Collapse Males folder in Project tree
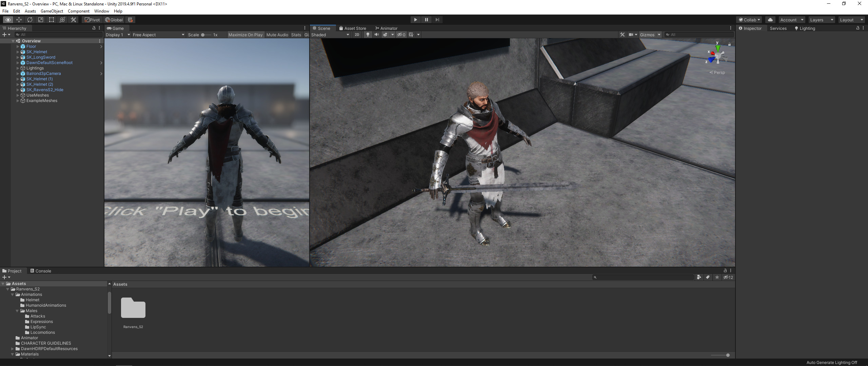Screen dimensions: 868x366 (x=17, y=311)
